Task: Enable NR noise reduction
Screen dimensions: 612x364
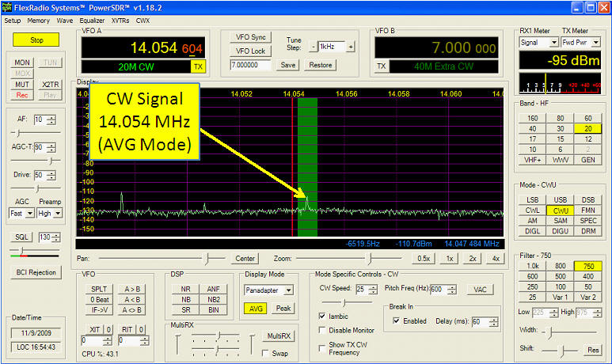Action: [186, 289]
